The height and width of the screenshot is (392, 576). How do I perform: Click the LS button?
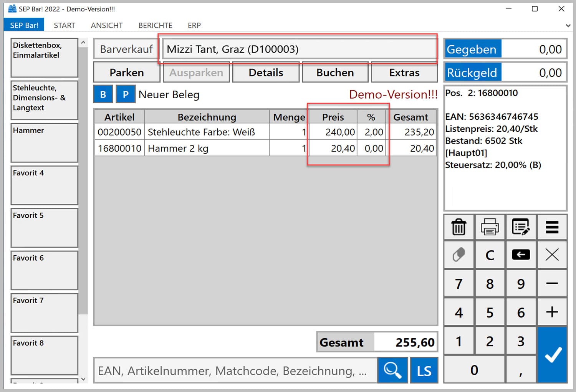coord(424,370)
